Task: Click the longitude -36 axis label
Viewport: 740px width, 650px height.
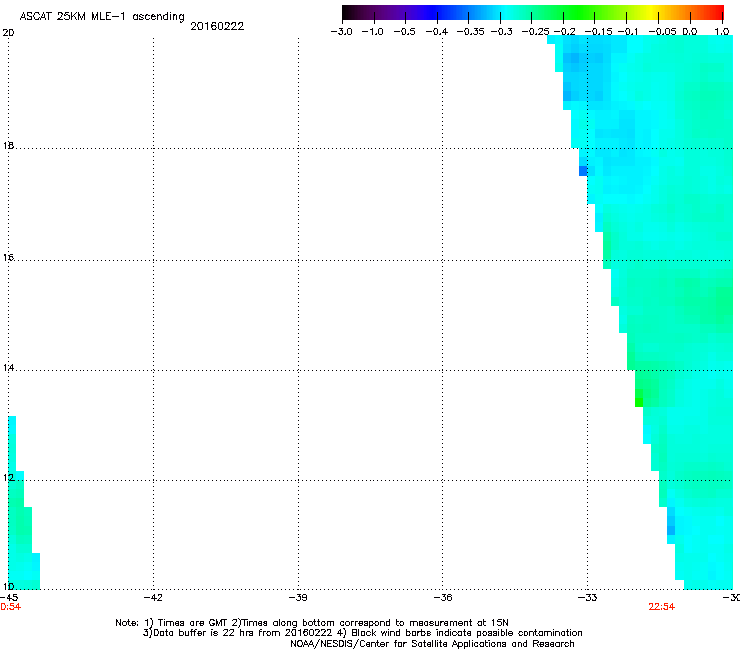Action: point(442,598)
